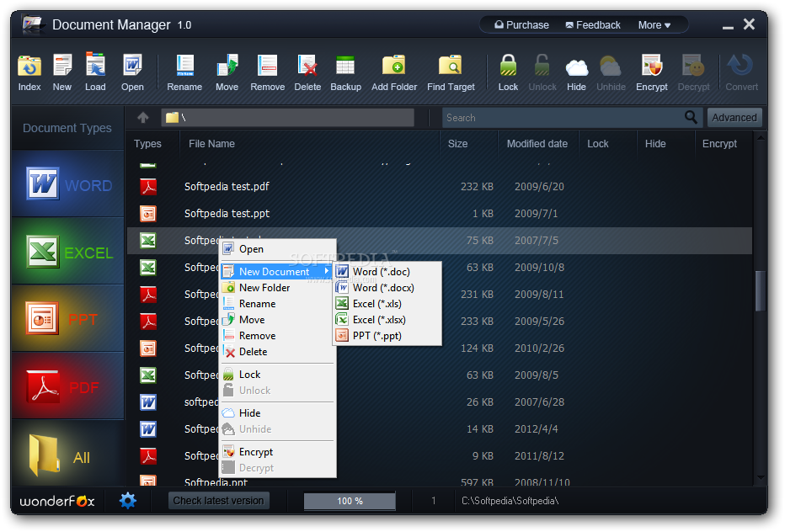Click into the Search input field
Viewport: 785px width, 532px height.
pos(563,118)
